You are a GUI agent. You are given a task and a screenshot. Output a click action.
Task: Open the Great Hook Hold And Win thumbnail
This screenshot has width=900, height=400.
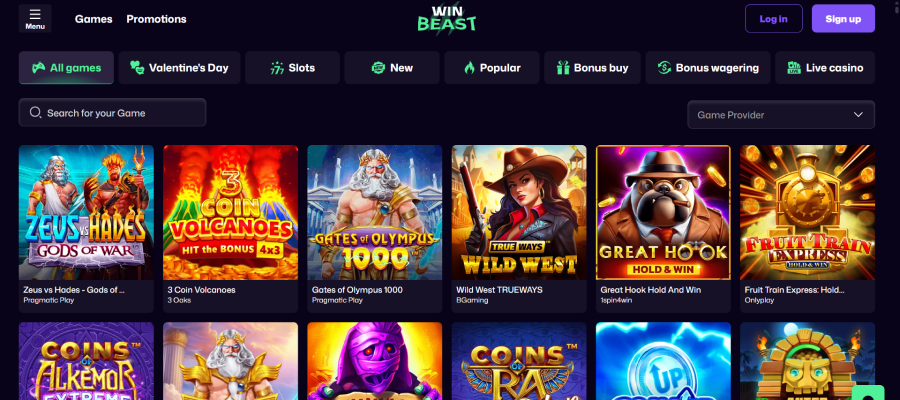[663, 212]
